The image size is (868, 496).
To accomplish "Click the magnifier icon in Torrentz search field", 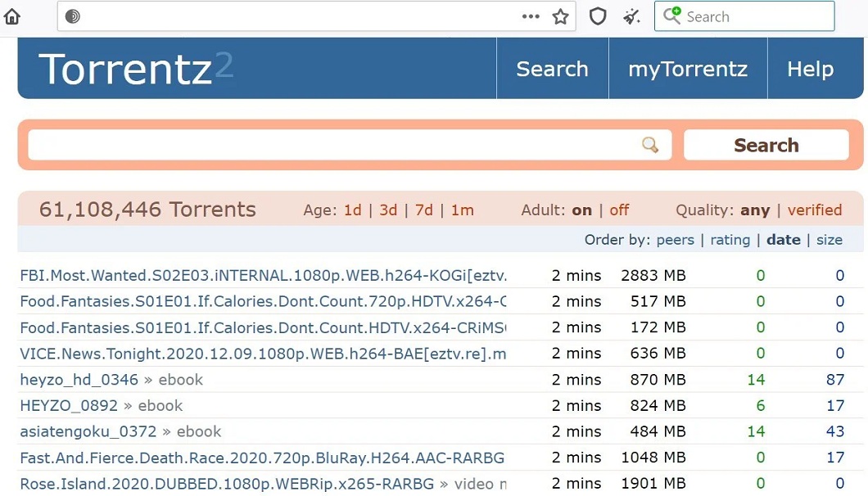I will coord(650,145).
